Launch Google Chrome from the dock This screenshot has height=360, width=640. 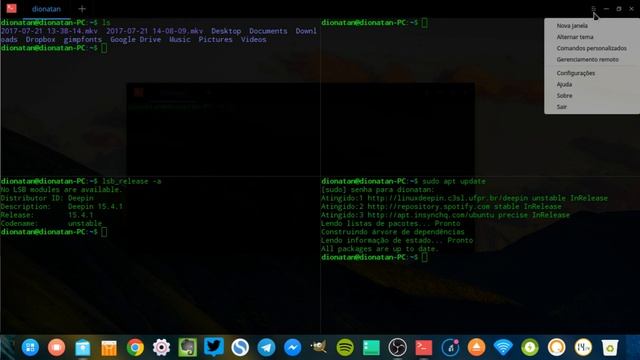point(135,348)
